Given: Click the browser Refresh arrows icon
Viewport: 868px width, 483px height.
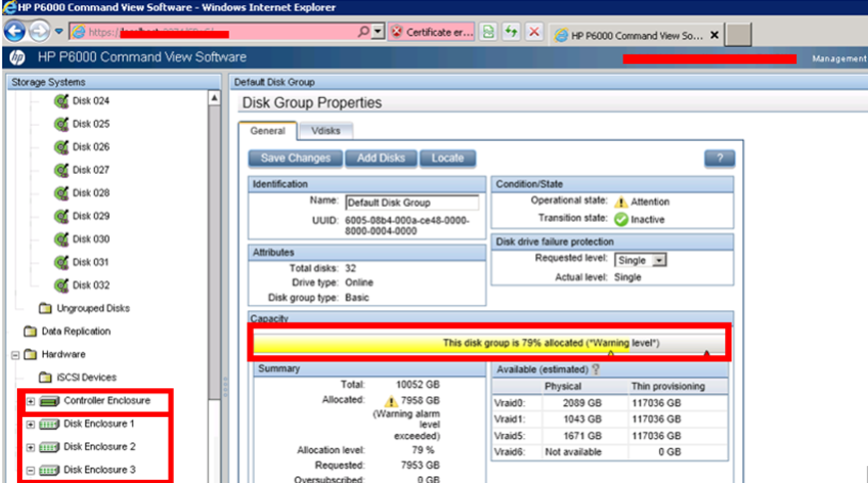Looking at the screenshot, I should (511, 32).
